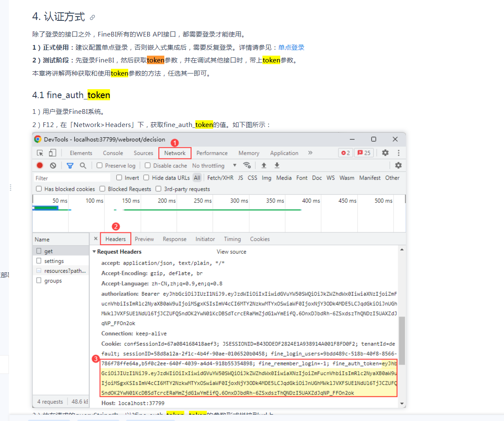This screenshot has height=421, width=504.
Task: Open the Sources tab
Action: [144, 153]
